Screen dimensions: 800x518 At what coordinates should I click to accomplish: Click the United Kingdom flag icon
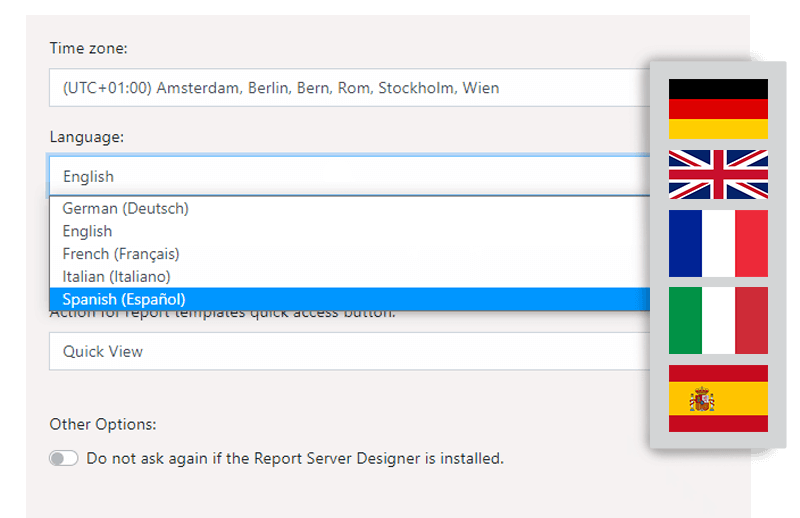coord(718,174)
